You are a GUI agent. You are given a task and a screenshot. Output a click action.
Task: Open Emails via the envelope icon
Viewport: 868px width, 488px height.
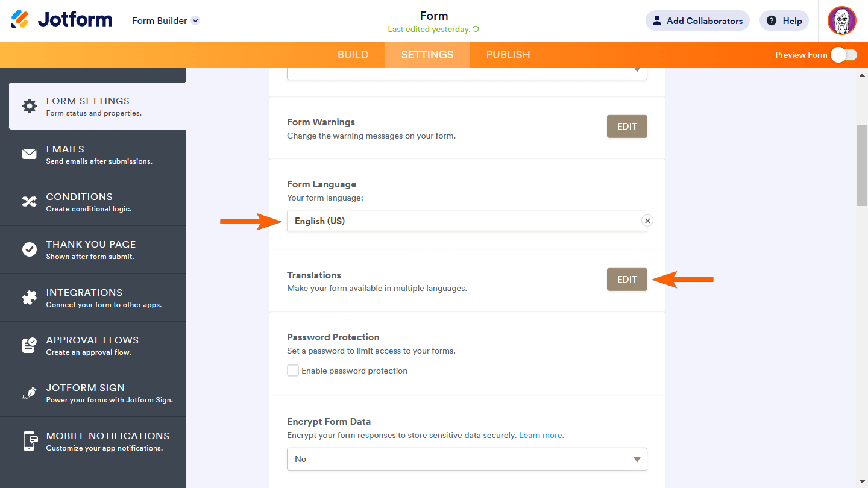pos(30,154)
